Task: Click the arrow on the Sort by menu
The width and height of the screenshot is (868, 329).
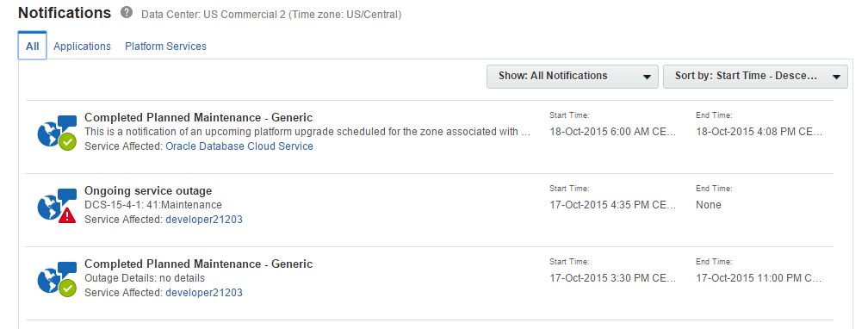Action: tap(836, 78)
